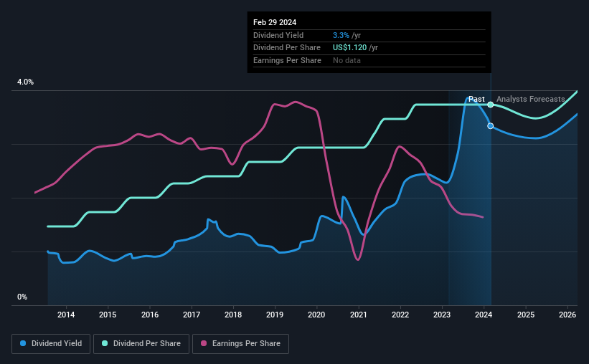Screen dimensions: 589x364
Task: Click the 2021 x-axis label
Action: (359, 315)
